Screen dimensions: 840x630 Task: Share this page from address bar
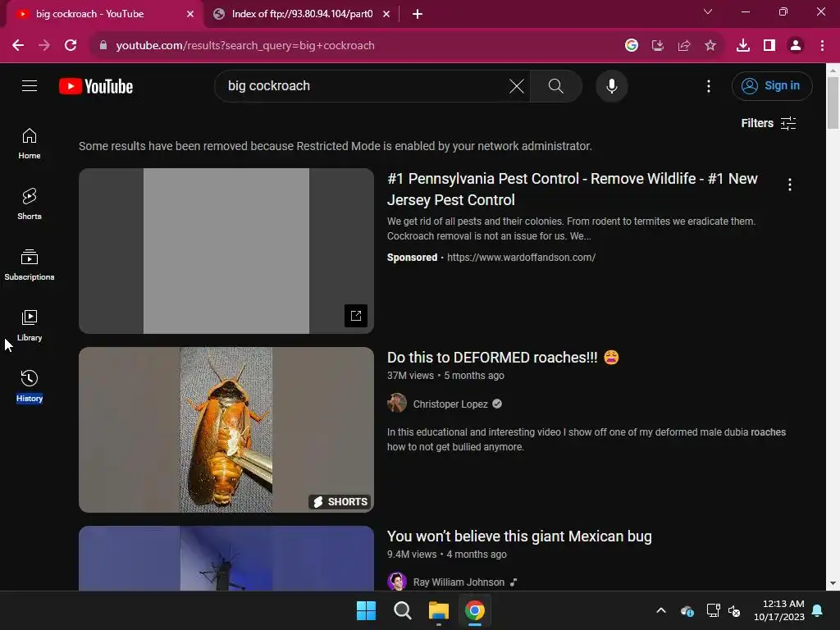point(683,46)
